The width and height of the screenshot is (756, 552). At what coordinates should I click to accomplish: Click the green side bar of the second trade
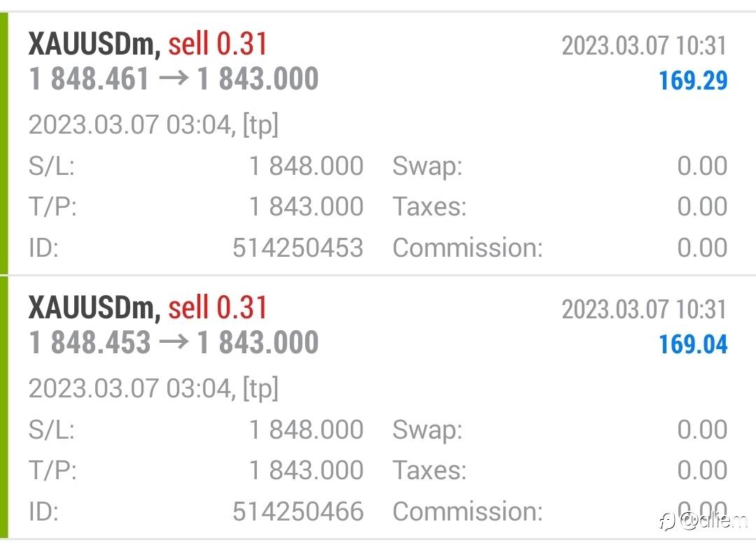4,407
